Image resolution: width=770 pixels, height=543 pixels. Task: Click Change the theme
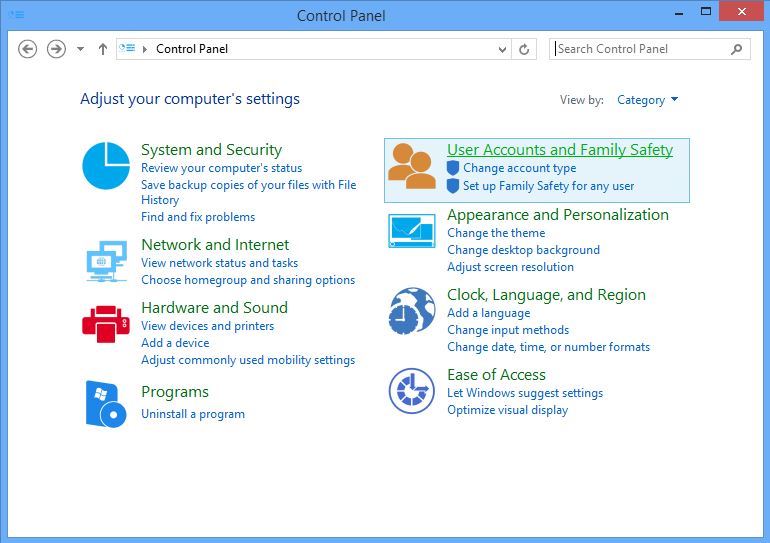[x=496, y=233]
